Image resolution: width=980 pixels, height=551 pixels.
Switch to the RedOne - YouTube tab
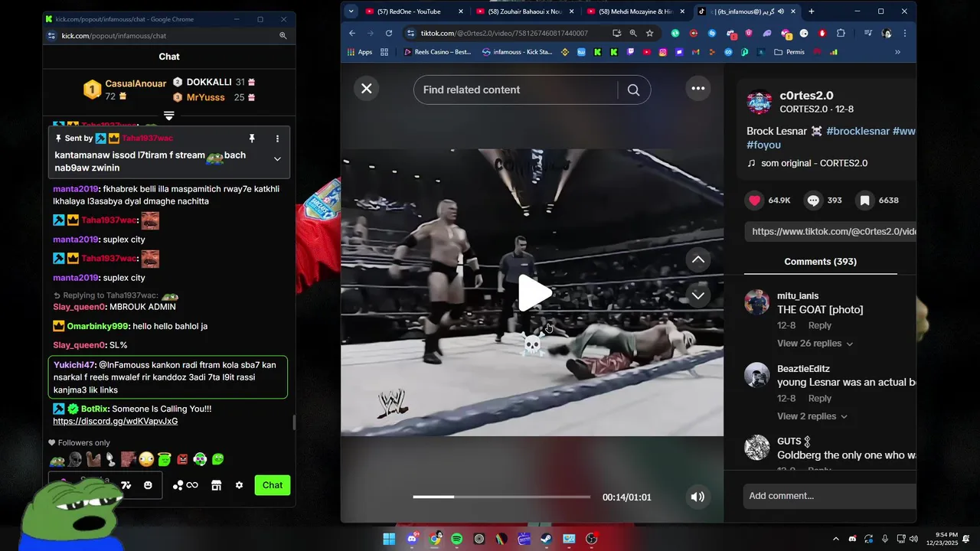414,11
